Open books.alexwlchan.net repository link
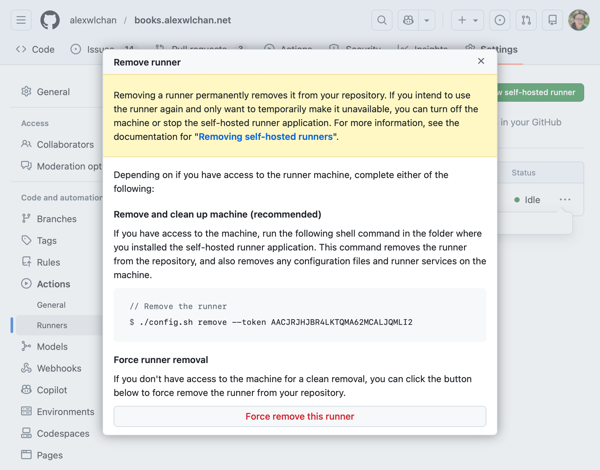600x470 pixels. (x=183, y=20)
